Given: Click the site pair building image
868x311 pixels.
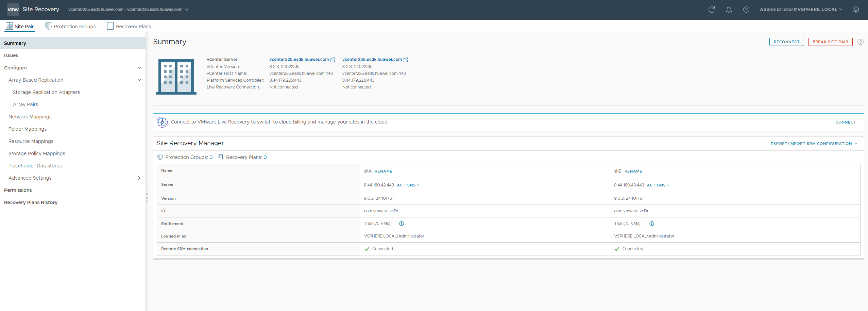Looking at the screenshot, I should [176, 77].
